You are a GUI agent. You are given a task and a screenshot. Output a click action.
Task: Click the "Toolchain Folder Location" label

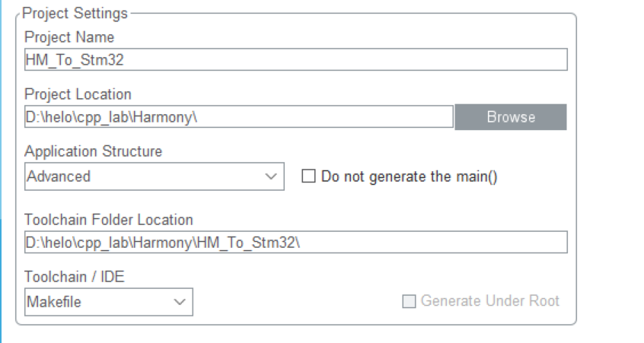point(108,220)
